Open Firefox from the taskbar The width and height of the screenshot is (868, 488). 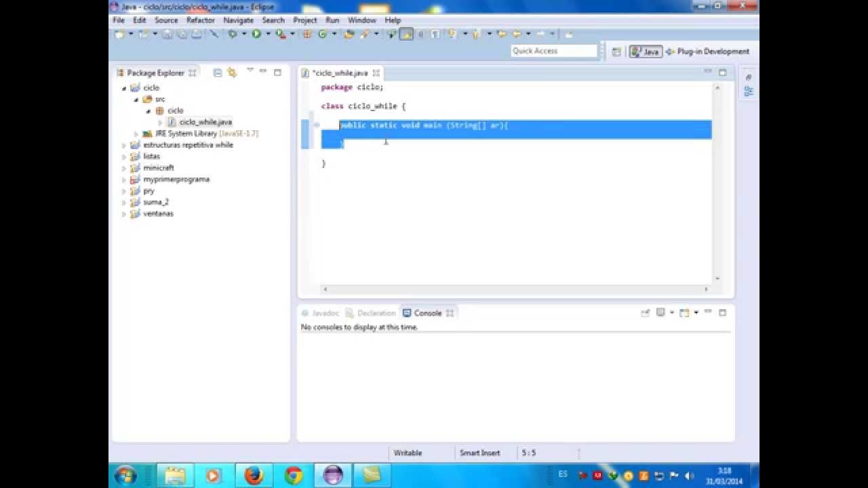click(254, 474)
